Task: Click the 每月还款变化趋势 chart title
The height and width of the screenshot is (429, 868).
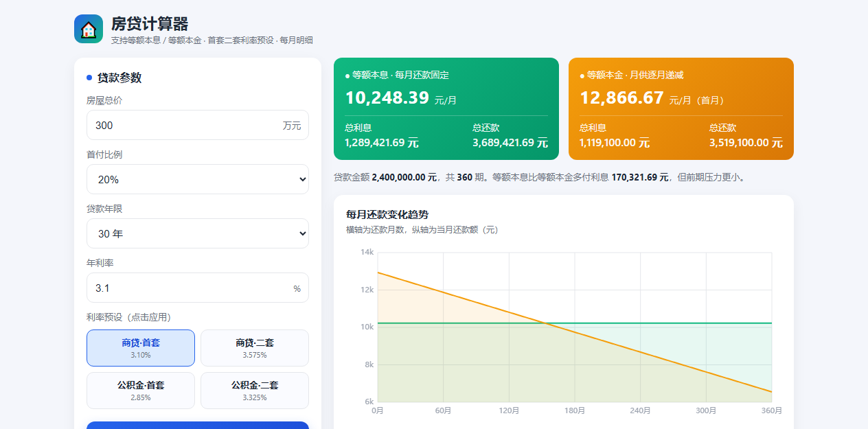Action: click(x=387, y=214)
